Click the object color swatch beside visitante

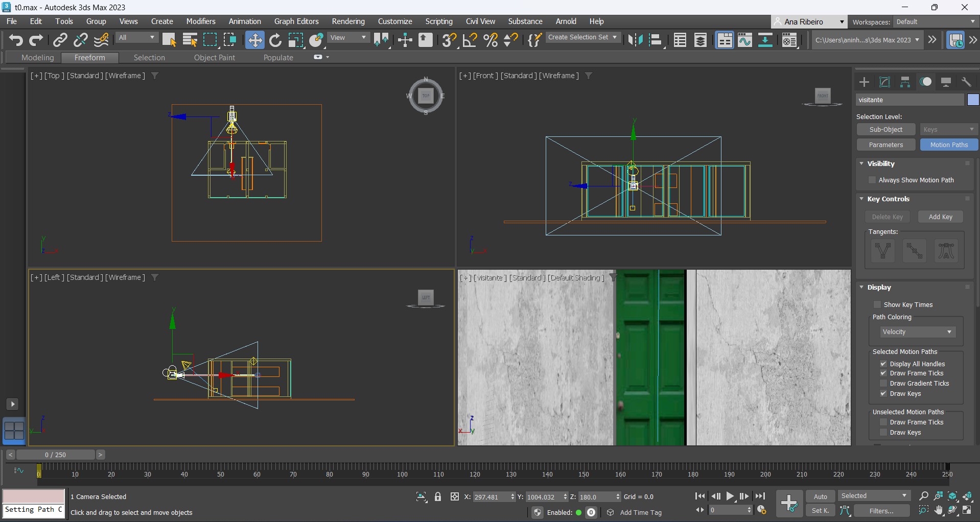click(973, 100)
